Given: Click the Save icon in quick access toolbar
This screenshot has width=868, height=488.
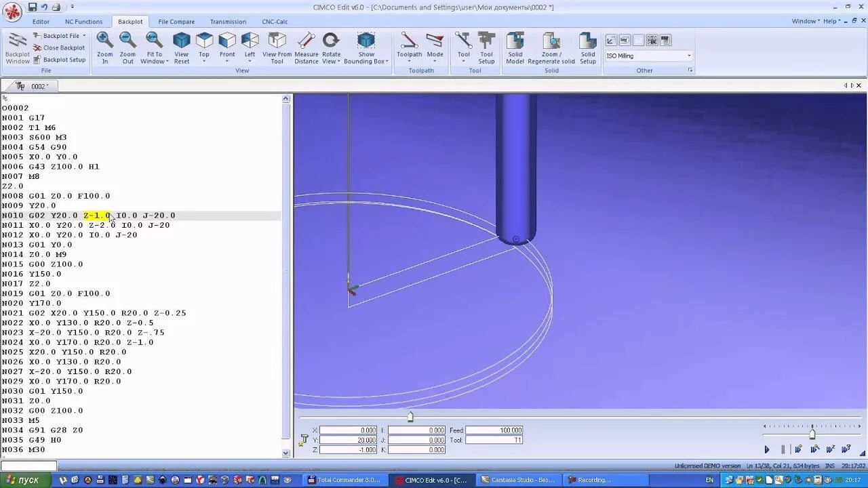Looking at the screenshot, I should pos(33,7).
